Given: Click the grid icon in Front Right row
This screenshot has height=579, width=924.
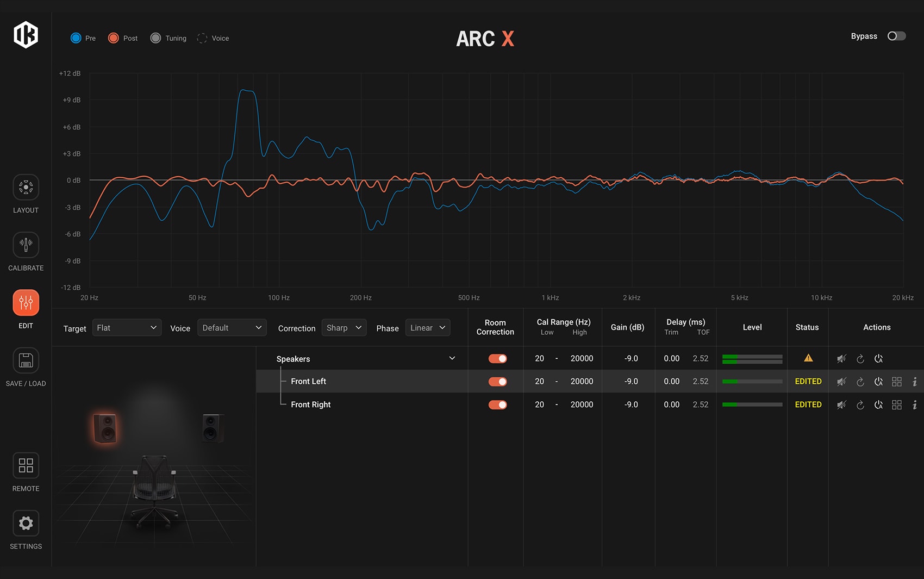Looking at the screenshot, I should (x=897, y=405).
